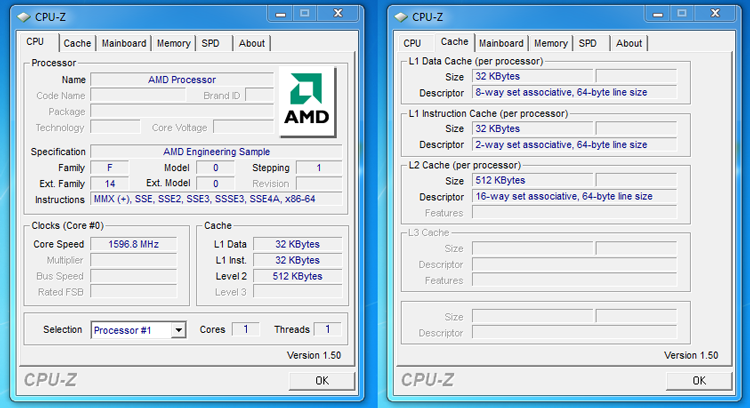Click L1 Data value in left window
Image resolution: width=750 pixels, height=408 pixels.
pyautogui.click(x=298, y=244)
